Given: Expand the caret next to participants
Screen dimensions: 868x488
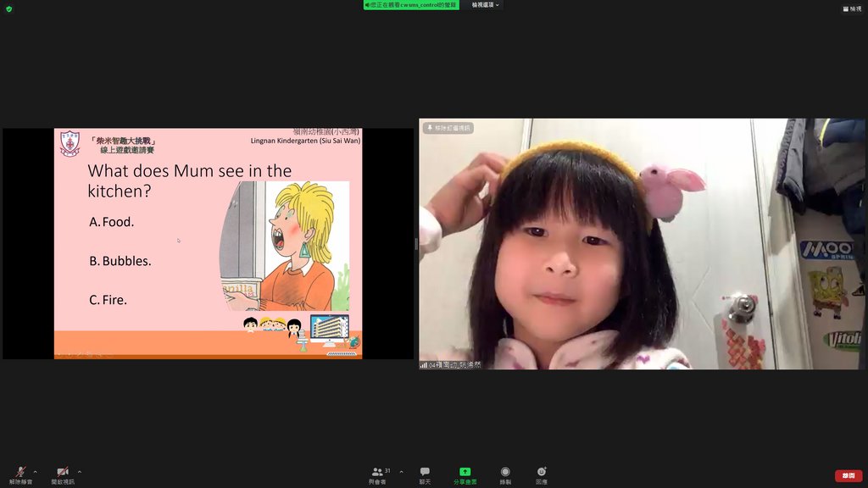Looking at the screenshot, I should pyautogui.click(x=401, y=472).
